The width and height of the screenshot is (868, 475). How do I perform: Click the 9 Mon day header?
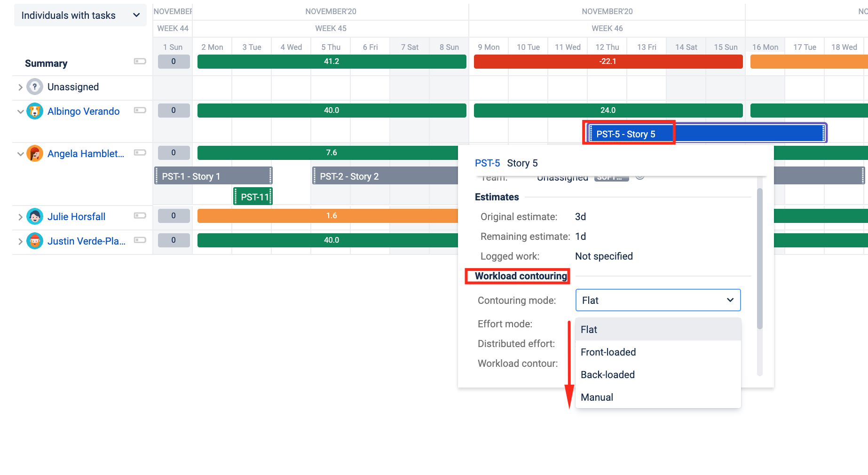489,47
